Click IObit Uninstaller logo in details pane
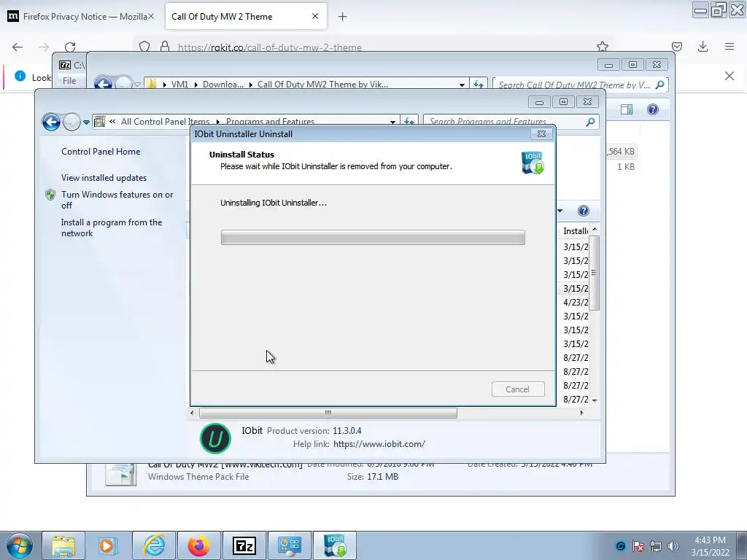The image size is (747, 560). click(215, 438)
